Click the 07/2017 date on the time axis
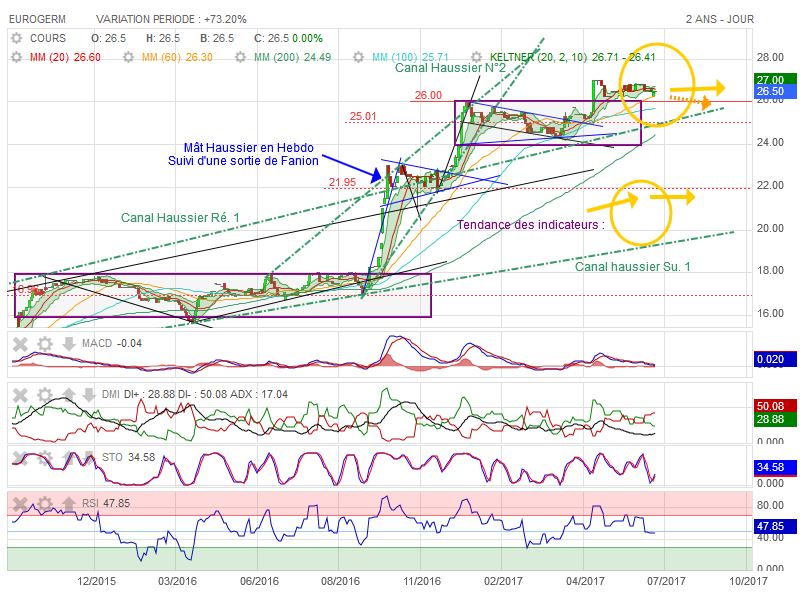This screenshot has height=593, width=803. (666, 581)
